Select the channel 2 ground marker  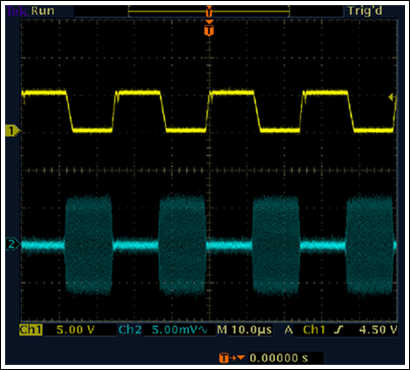click(x=12, y=245)
